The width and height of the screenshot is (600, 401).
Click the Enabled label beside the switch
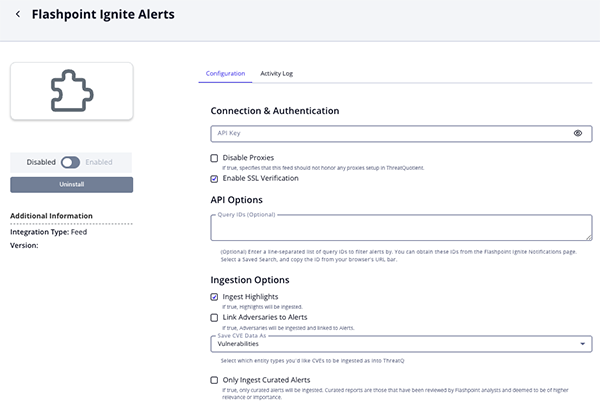[x=99, y=162]
